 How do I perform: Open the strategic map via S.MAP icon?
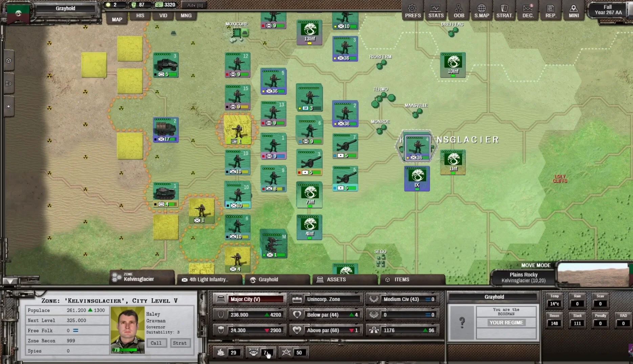point(482,10)
